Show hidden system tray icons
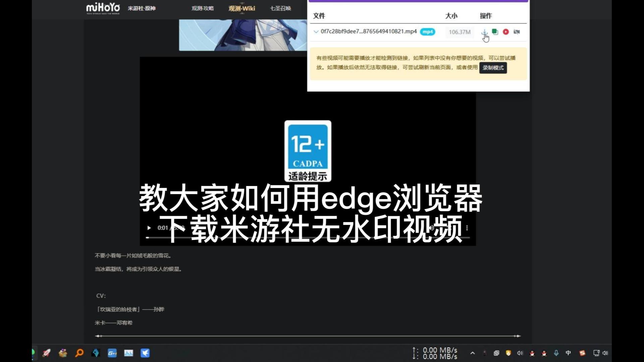Viewport: 644px width, 362px height. coord(472,353)
